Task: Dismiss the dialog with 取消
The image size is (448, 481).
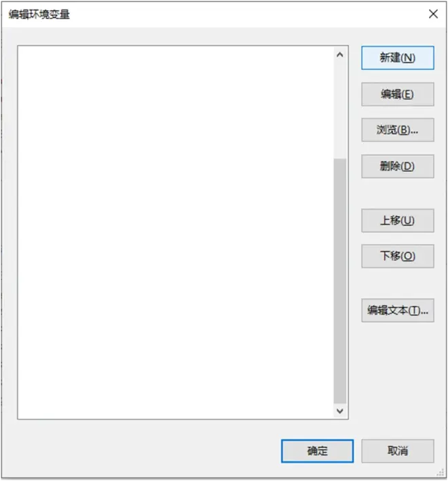Action: (398, 451)
